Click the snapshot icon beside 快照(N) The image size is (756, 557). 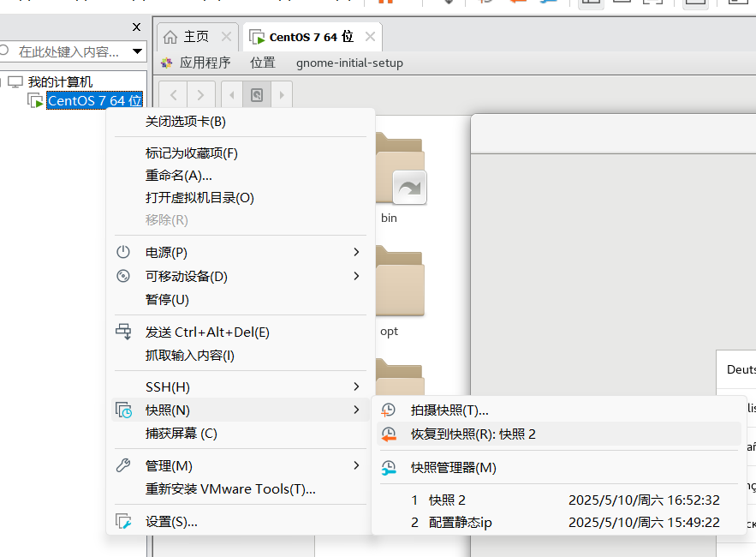123,410
